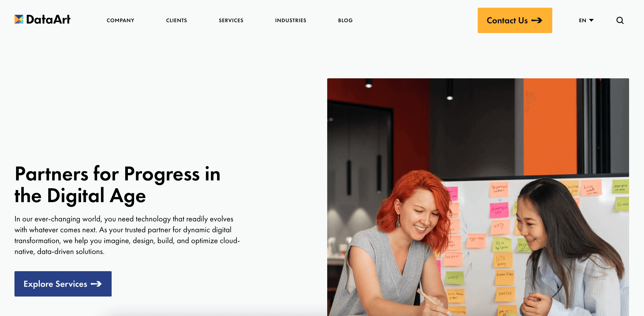Click the Contact Us arrow icon

(x=538, y=20)
